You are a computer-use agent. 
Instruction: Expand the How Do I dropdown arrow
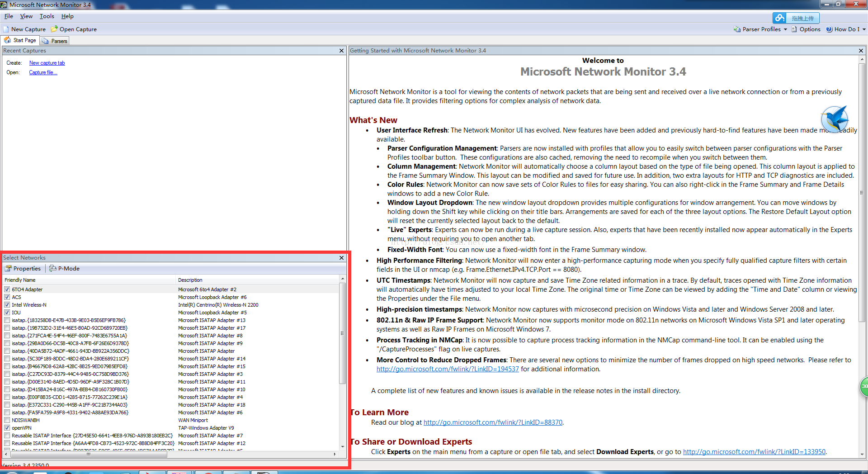[864, 29]
